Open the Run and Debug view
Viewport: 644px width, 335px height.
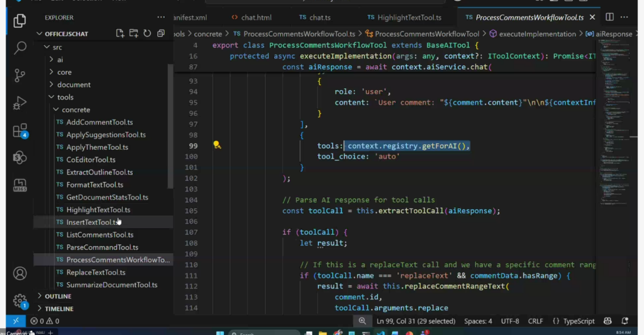tap(19, 103)
